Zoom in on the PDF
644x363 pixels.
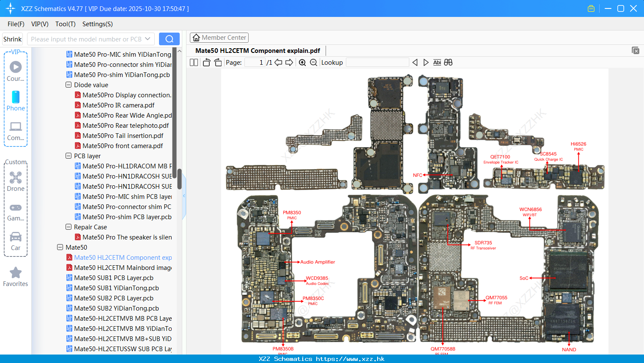pyautogui.click(x=302, y=63)
